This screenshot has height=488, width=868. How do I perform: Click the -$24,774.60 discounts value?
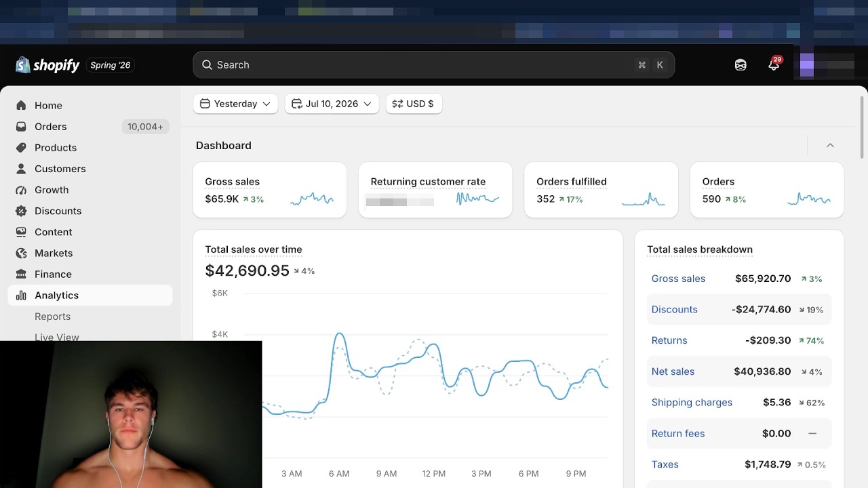761,310
